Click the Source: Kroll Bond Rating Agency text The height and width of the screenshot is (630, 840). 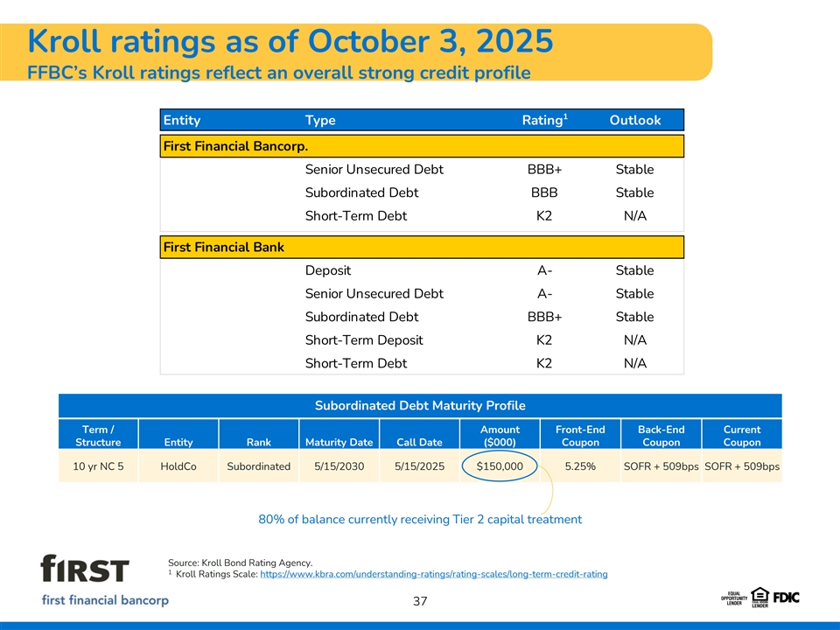[239, 562]
